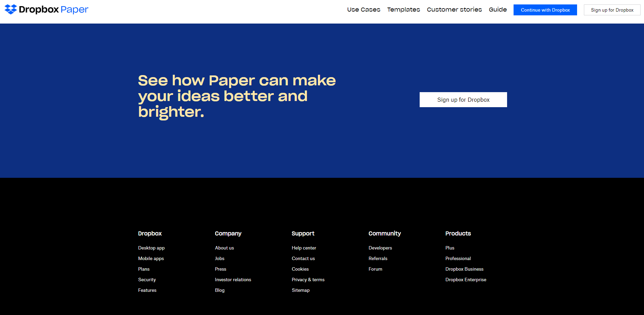The height and width of the screenshot is (315, 644).
Task: Open the About us page
Action: 224,248
